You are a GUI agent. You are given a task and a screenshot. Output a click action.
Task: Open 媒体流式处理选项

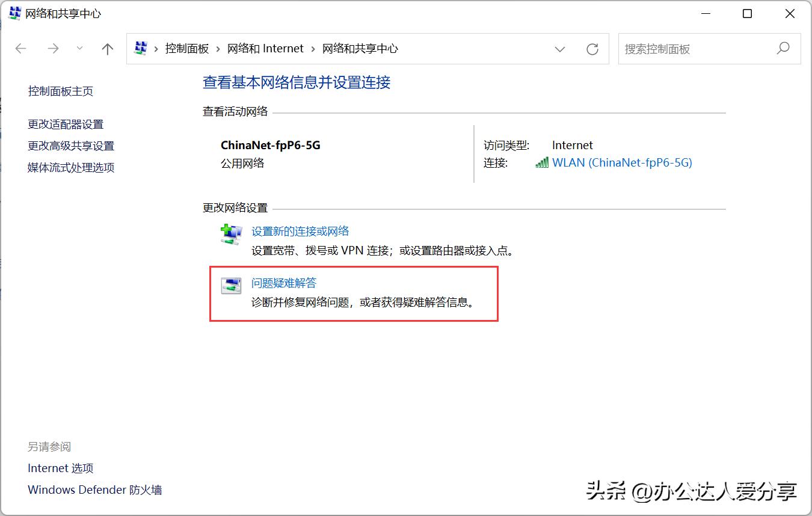pyautogui.click(x=70, y=167)
